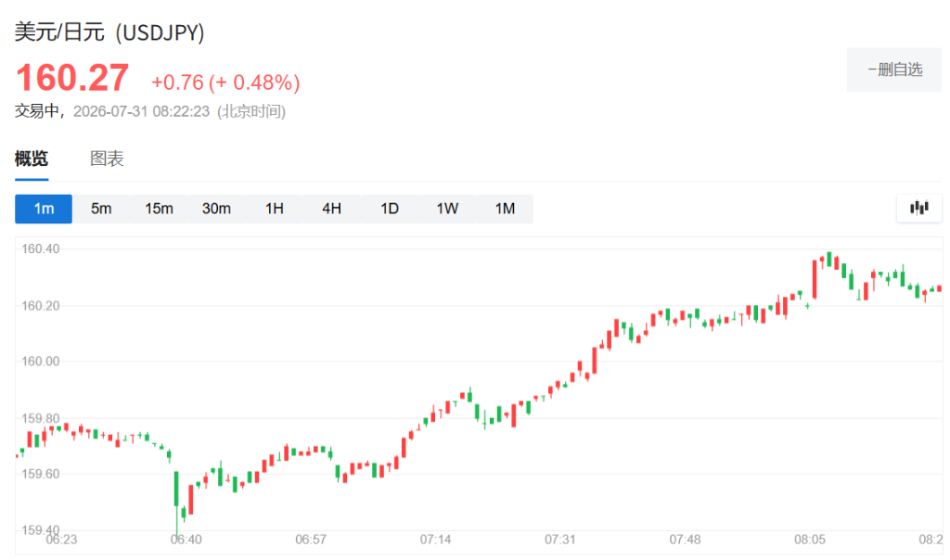The image size is (950, 560).
Task: Click the 160.27 current price
Action: 72,78
